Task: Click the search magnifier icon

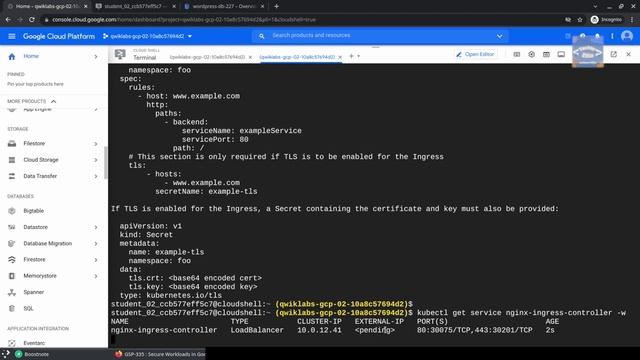Action: 262,36
